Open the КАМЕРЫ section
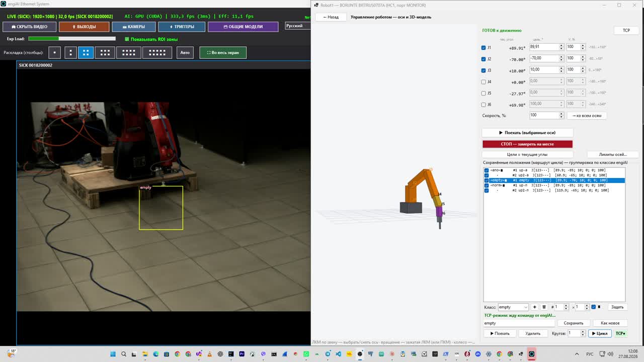644x362 pixels. [x=133, y=27]
